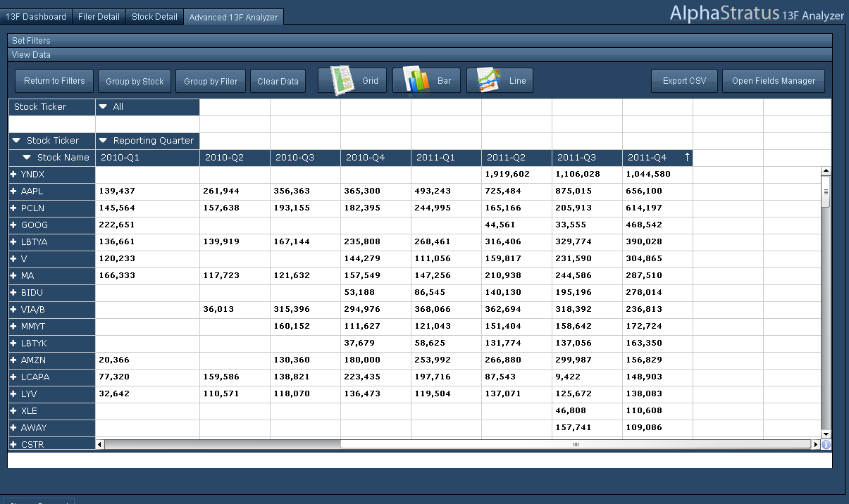Expand the MA row

[x=13, y=275]
